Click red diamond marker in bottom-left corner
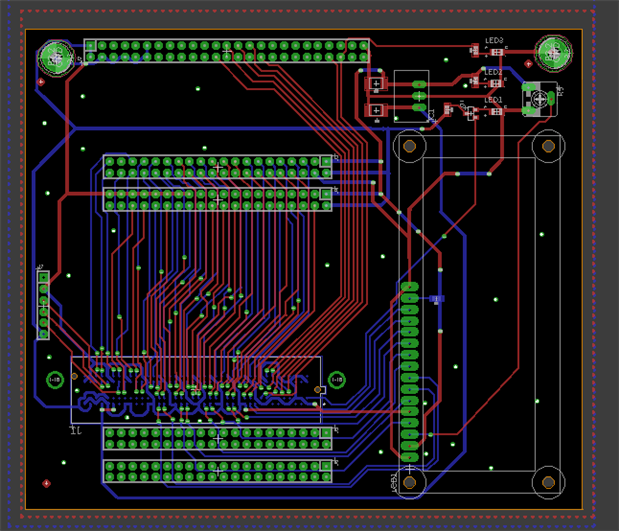Viewport: 619px width, 531px height. (x=46, y=483)
